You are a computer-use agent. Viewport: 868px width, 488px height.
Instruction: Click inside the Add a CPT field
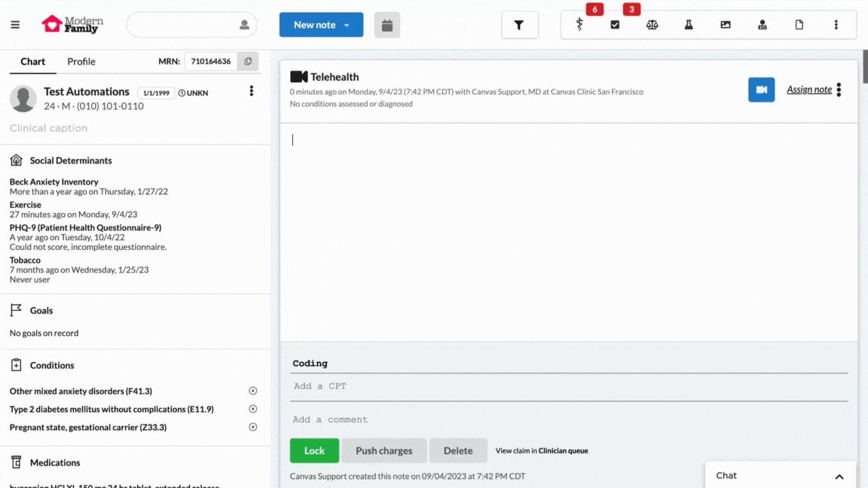(x=377, y=386)
